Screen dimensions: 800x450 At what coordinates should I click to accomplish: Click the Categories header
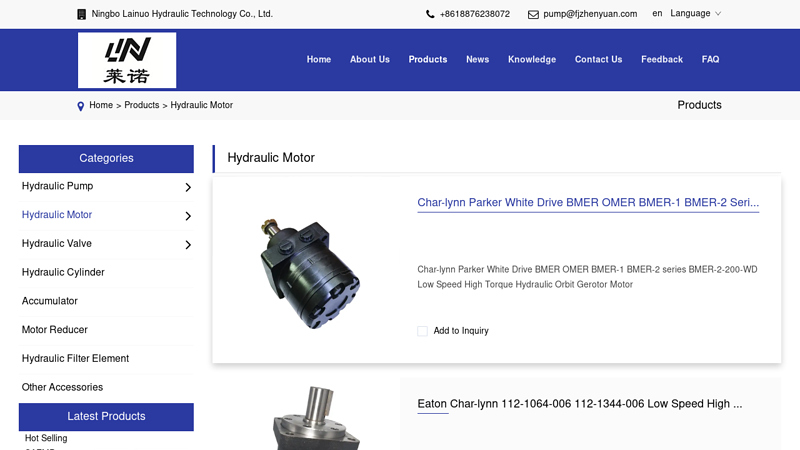pyautogui.click(x=106, y=159)
